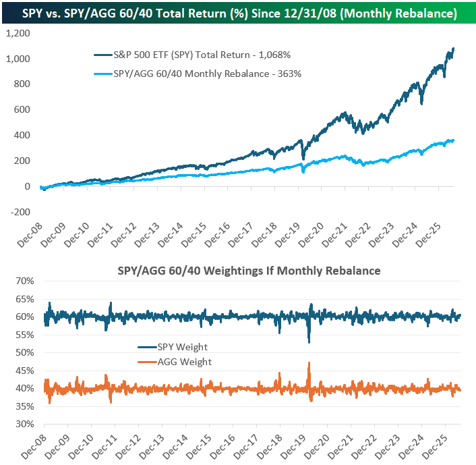This screenshot has width=476, height=465.
Task: Click the 70% y-axis label
Action: click(24, 281)
